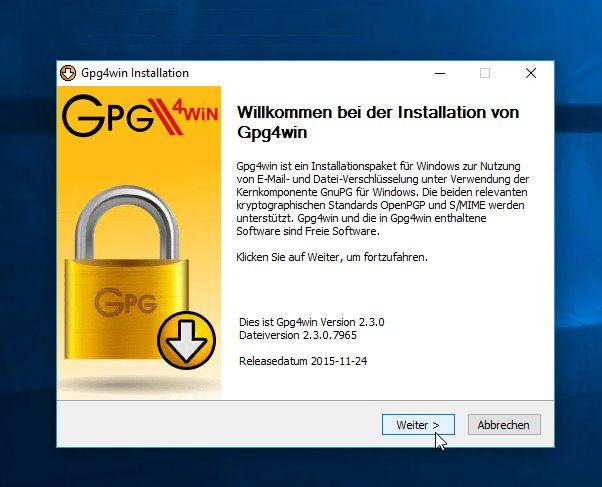This screenshot has width=602, height=487.
Task: Click the Gpg4win installer icon in the title bar
Action: (68, 73)
